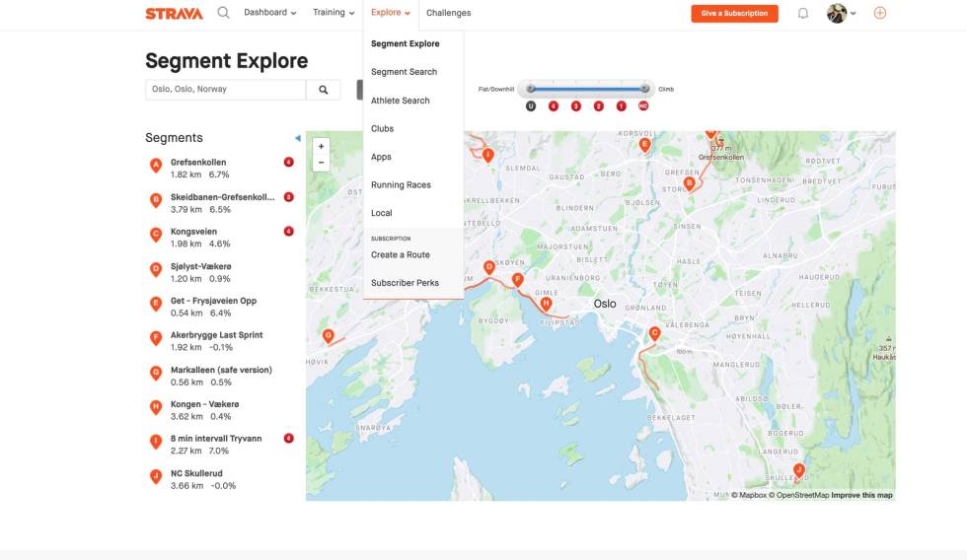Click map marker I near Slemdal
967x560 pixels.
pos(487,155)
